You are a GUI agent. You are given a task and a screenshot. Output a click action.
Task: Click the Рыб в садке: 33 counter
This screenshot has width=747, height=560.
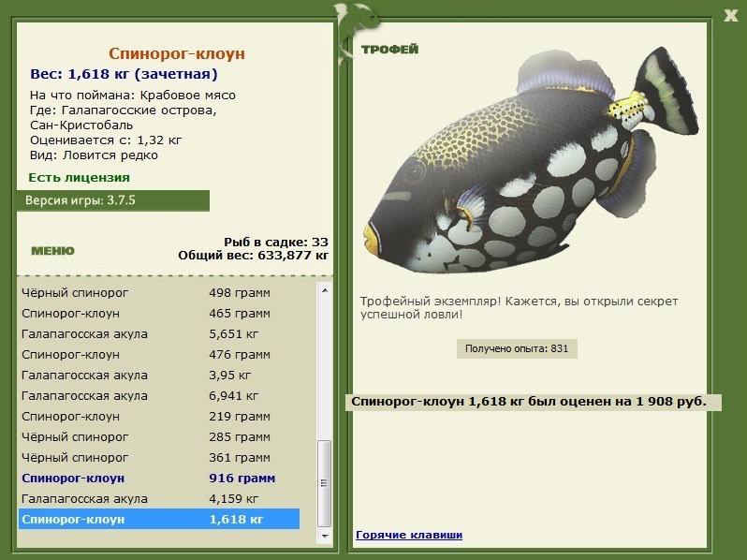[x=276, y=242]
